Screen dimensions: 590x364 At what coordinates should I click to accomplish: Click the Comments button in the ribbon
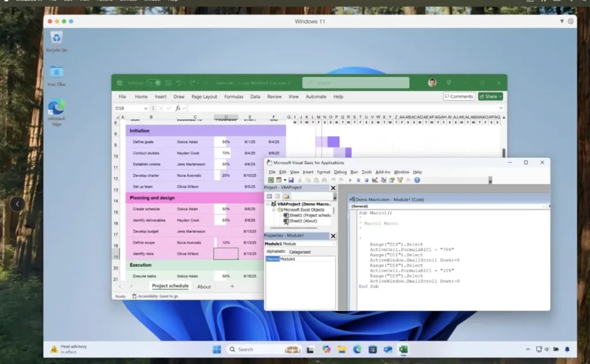click(x=459, y=96)
